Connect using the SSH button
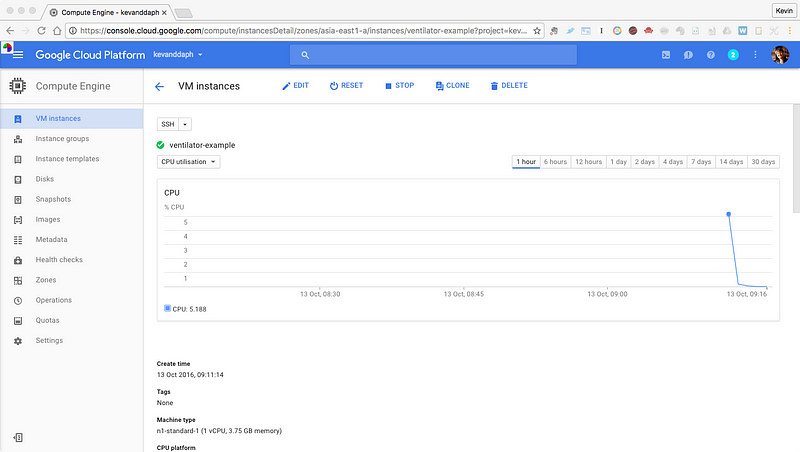 168,124
